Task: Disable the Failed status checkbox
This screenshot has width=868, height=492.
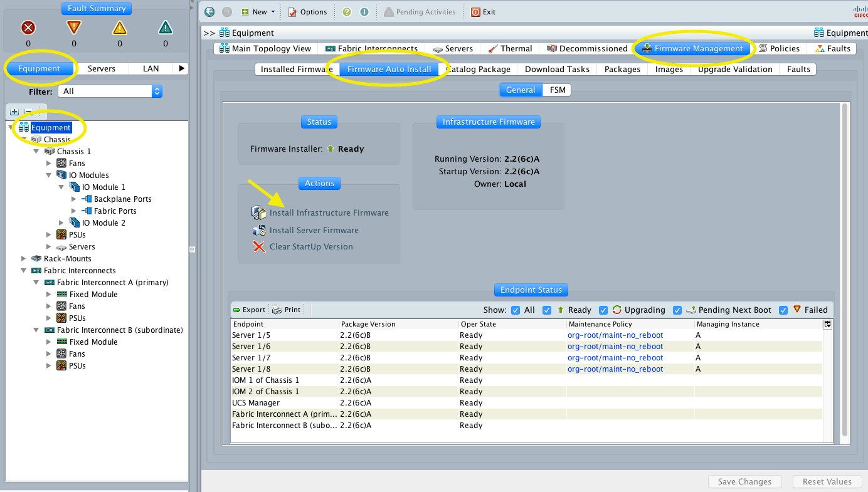Action: click(783, 310)
